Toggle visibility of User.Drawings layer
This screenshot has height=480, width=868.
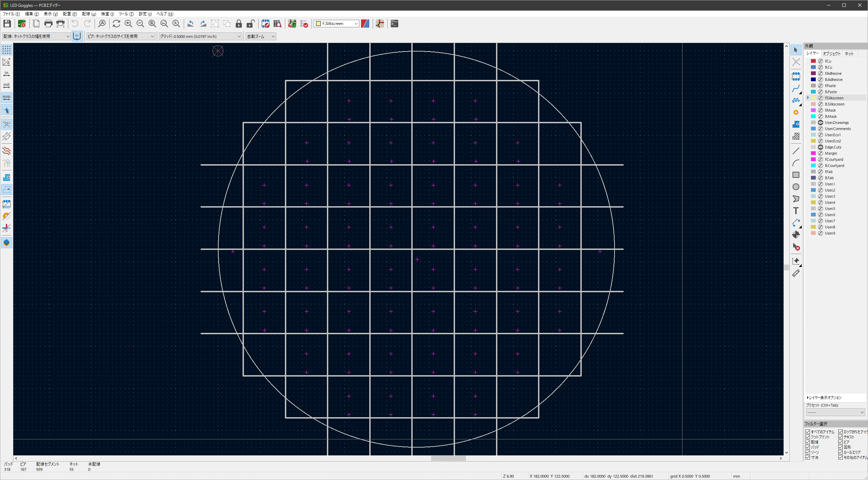820,123
